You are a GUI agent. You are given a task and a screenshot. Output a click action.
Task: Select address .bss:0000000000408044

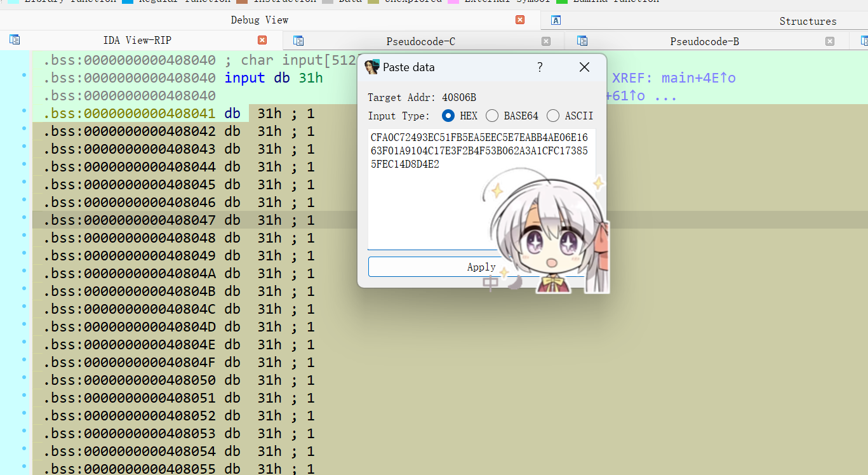130,166
